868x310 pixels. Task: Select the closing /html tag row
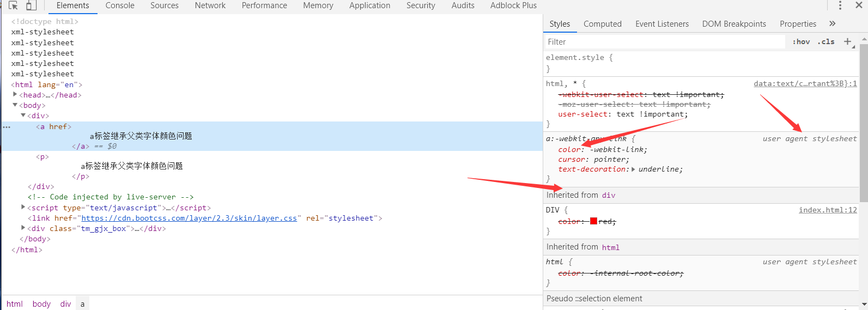27,250
